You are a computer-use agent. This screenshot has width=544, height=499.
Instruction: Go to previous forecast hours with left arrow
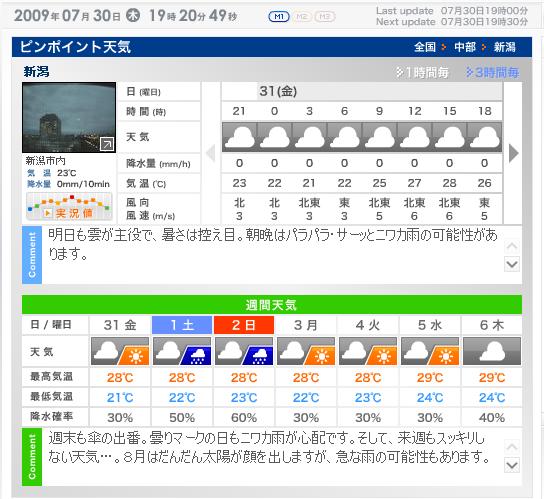211,153
